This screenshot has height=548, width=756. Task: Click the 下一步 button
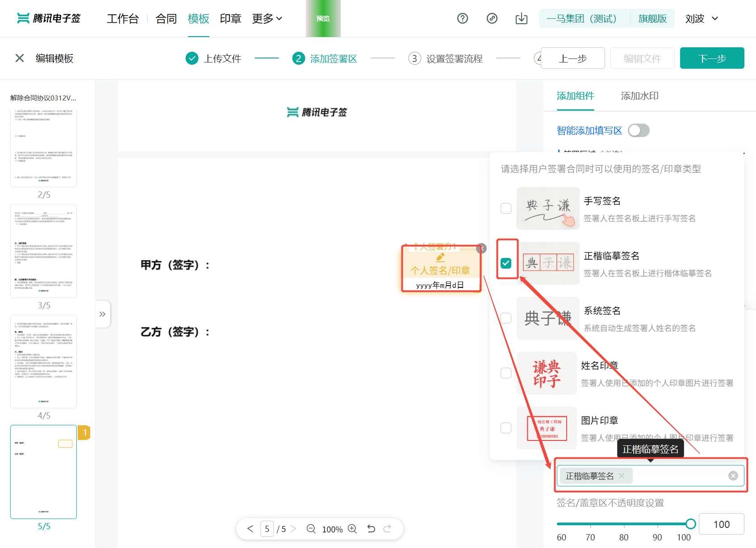[x=711, y=58]
